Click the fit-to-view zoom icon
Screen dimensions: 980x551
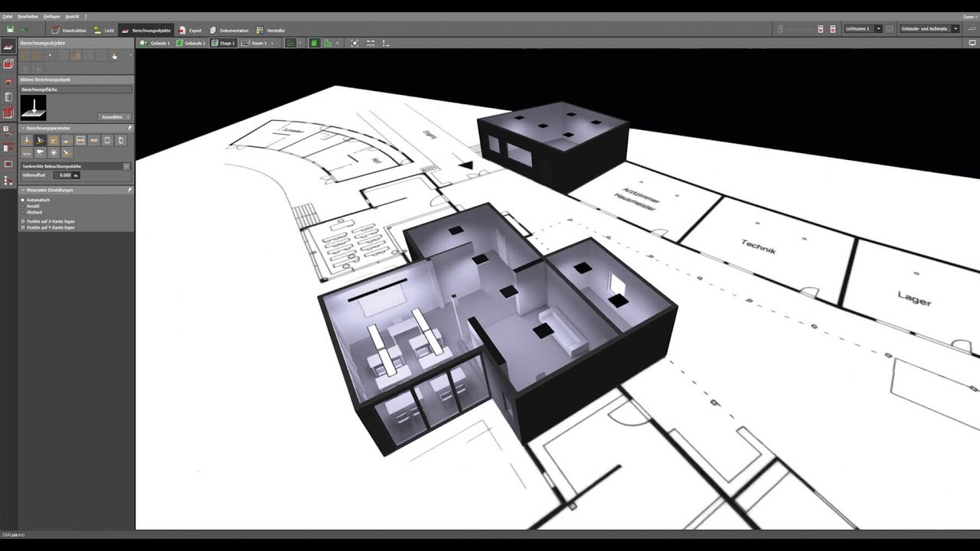point(354,44)
